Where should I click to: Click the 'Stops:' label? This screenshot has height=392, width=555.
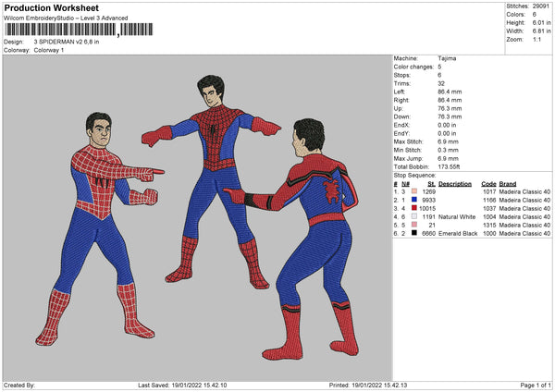click(x=402, y=75)
